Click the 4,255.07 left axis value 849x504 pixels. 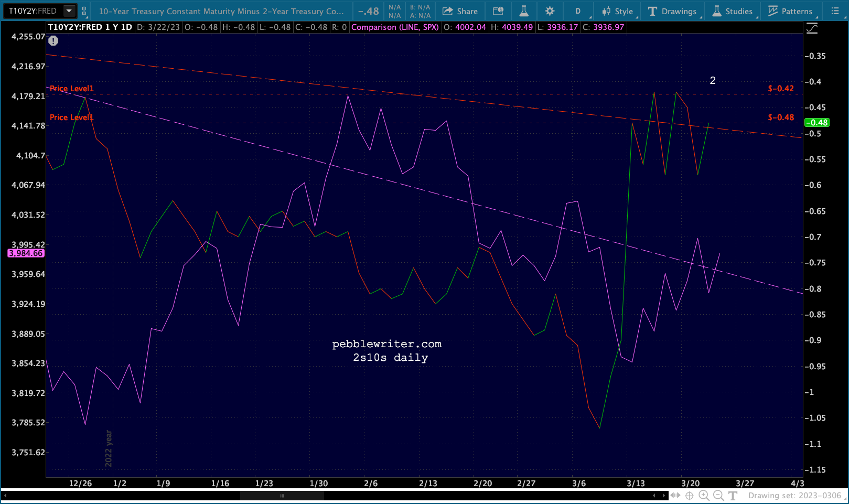[x=28, y=37]
